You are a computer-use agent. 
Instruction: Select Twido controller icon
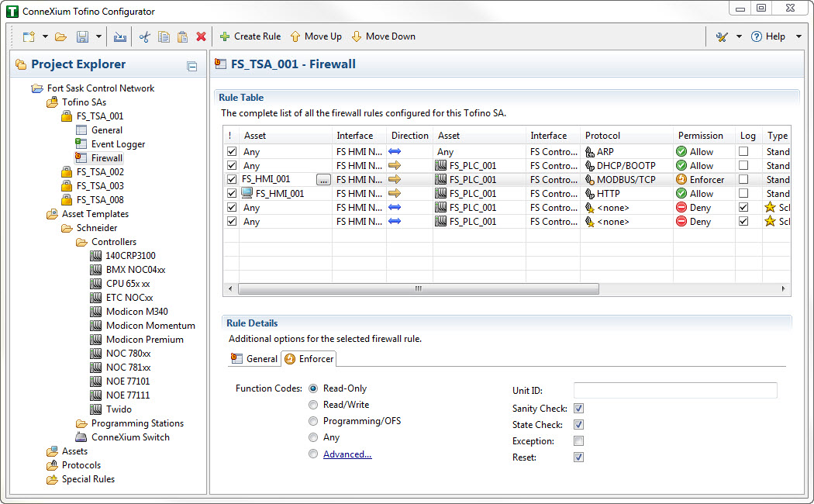[95, 409]
